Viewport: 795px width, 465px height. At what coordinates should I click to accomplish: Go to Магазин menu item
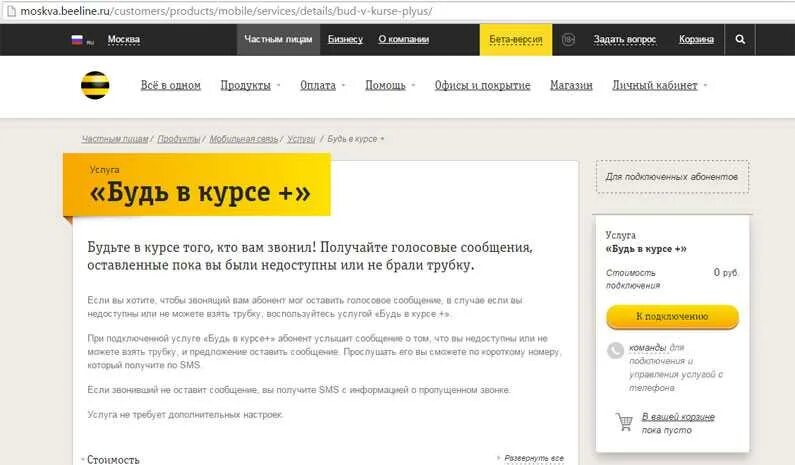pyautogui.click(x=571, y=85)
